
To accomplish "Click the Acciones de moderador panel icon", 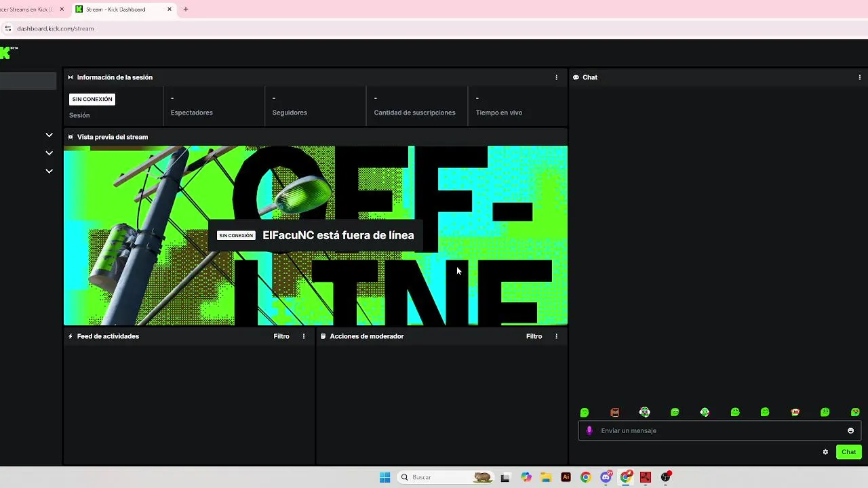I will [x=323, y=336].
